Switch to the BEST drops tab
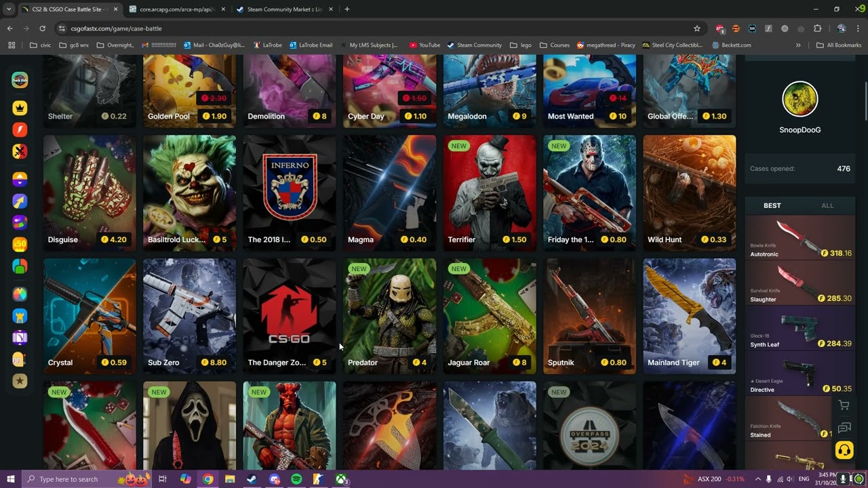The width and height of the screenshot is (868, 488). 772,205
